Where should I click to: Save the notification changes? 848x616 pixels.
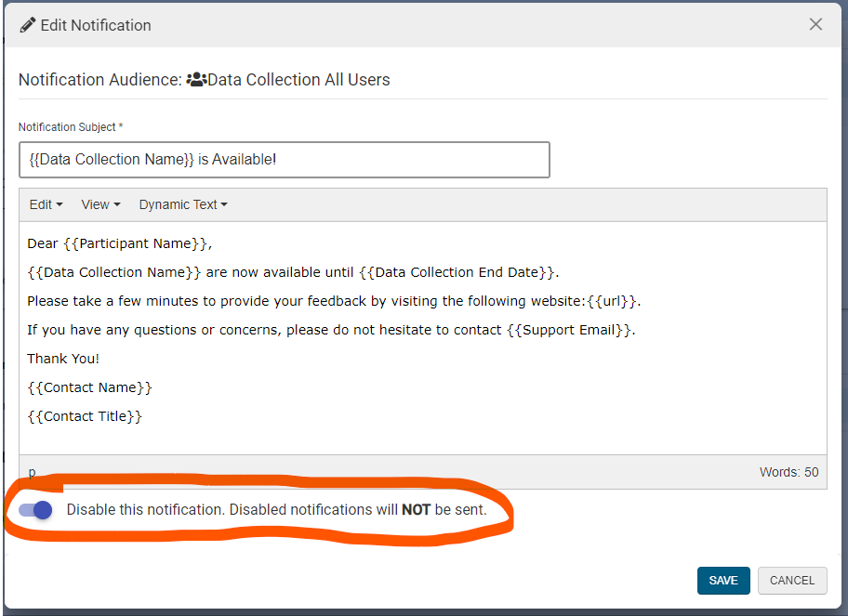pos(722,580)
